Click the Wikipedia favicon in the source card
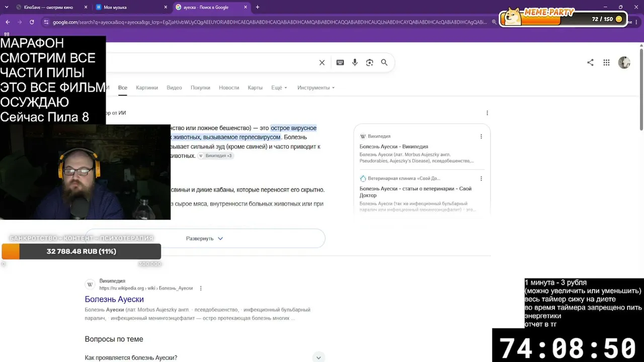644x362 pixels. [363, 136]
